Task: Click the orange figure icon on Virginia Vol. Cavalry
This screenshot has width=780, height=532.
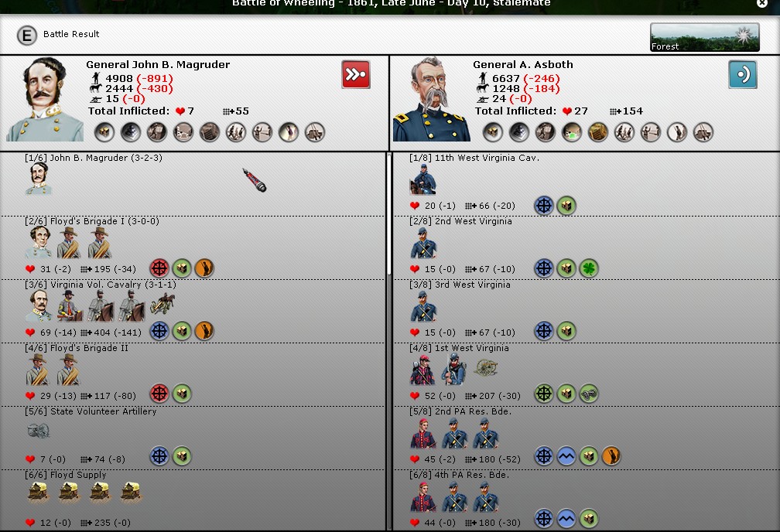Action: click(x=204, y=331)
